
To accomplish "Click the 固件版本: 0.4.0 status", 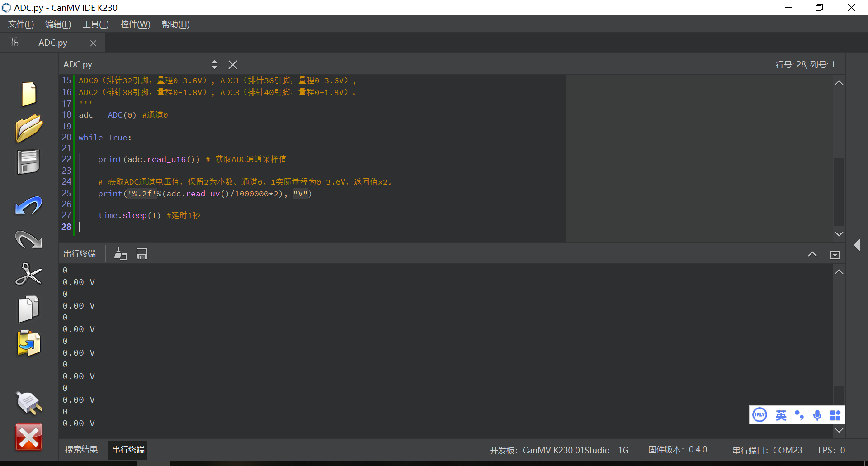I will (678, 450).
